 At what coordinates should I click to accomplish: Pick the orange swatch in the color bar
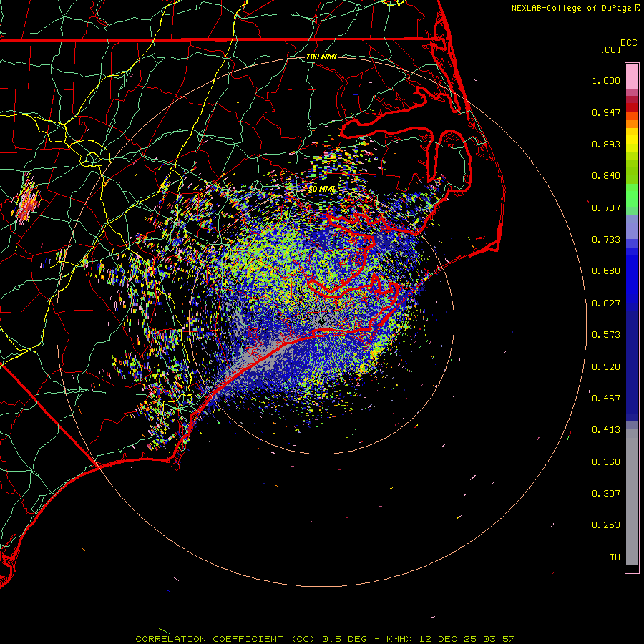(x=632, y=124)
